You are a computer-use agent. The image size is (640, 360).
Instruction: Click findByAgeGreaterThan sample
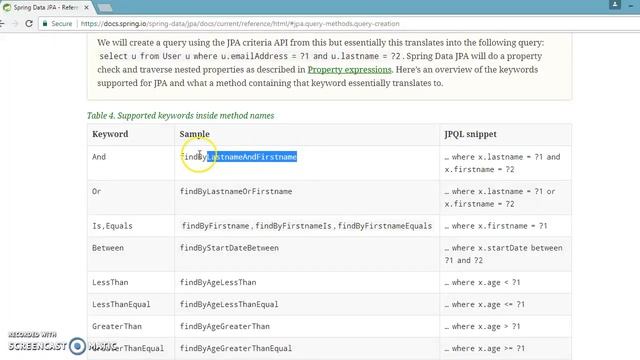click(225, 326)
